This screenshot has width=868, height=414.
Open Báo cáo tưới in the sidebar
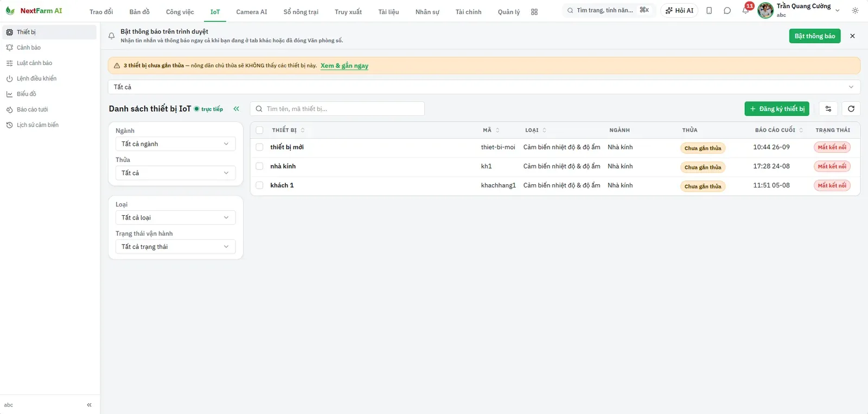pos(49,109)
